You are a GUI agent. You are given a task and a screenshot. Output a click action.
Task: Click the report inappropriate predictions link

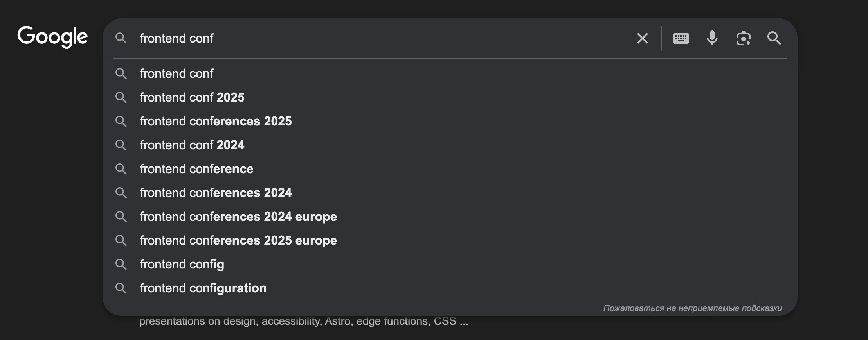692,308
